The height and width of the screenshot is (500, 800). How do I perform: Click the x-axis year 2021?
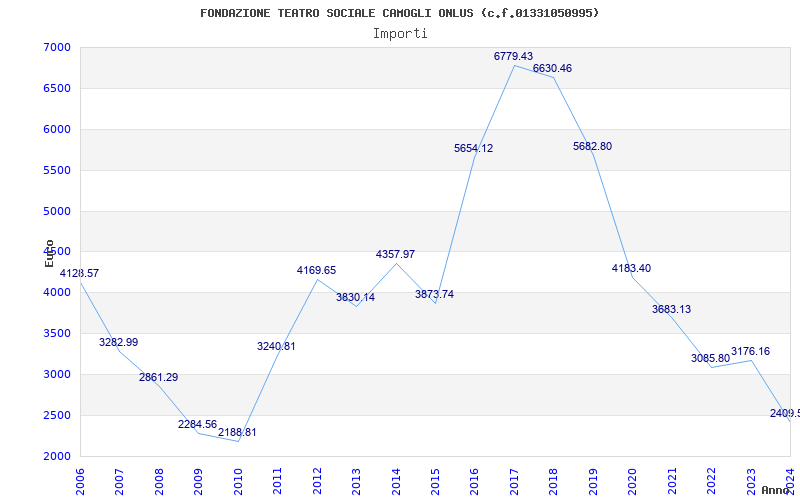coord(672,482)
